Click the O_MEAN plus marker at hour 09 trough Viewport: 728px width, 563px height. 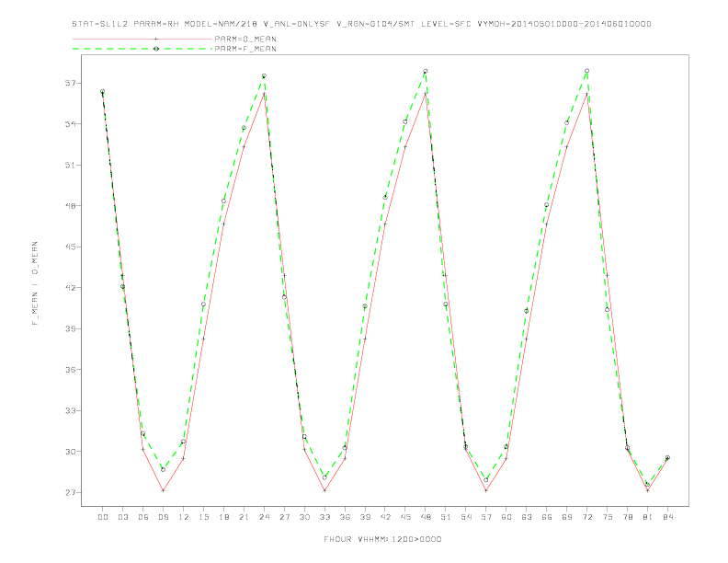point(163,490)
